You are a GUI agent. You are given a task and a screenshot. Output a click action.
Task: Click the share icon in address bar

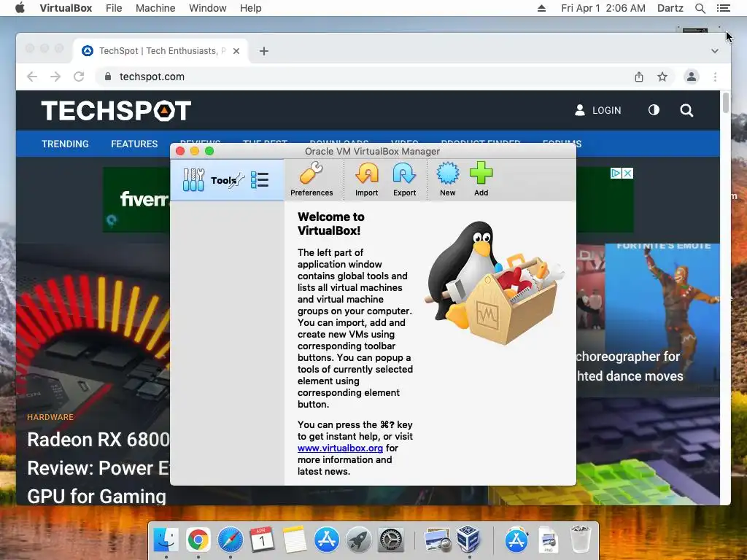tap(639, 77)
